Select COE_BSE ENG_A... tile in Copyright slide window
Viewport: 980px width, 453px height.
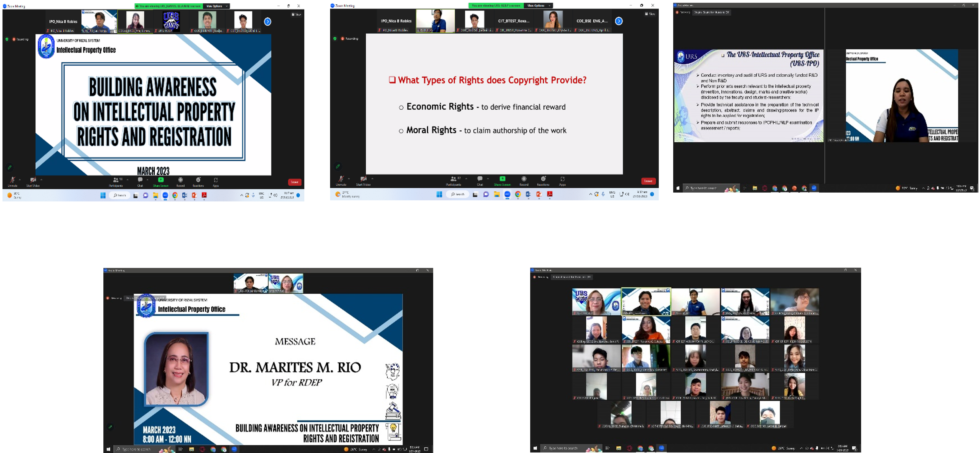(x=592, y=21)
